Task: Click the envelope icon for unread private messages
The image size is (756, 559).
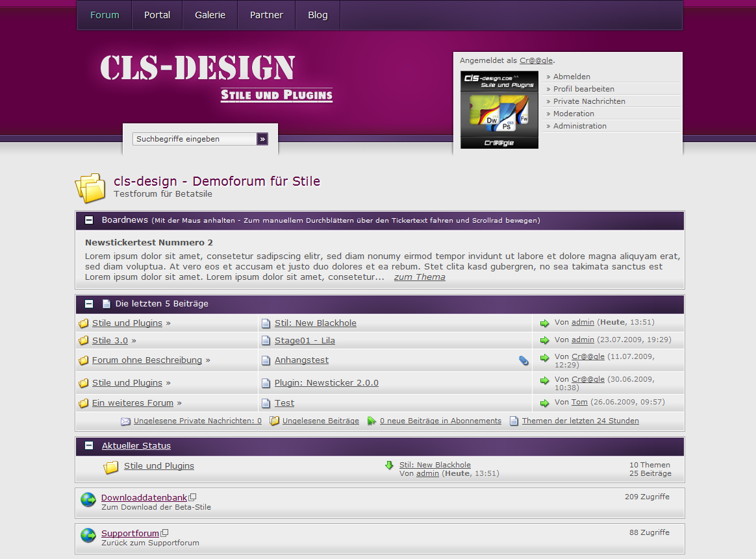Action: click(x=125, y=421)
